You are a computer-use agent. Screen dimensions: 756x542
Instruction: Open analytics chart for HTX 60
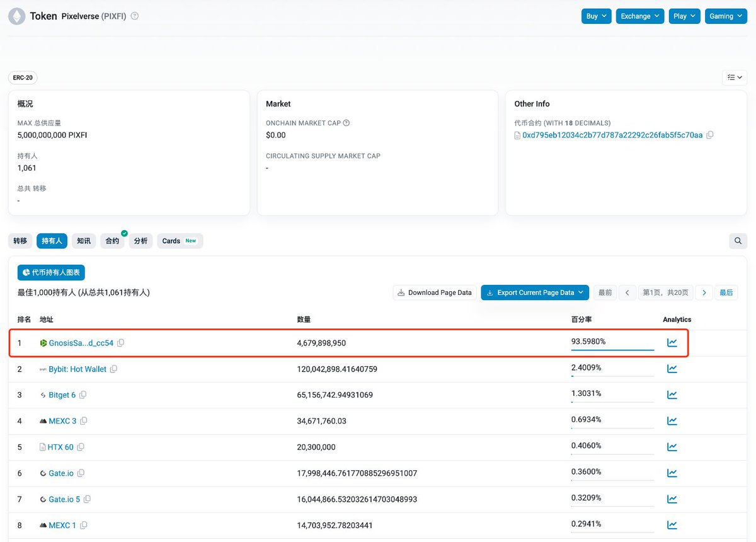click(x=672, y=447)
